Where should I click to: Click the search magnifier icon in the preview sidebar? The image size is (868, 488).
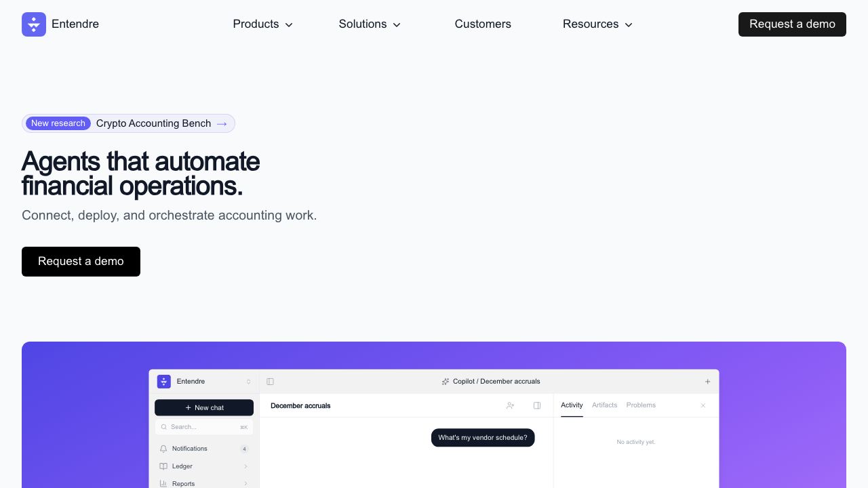click(164, 427)
